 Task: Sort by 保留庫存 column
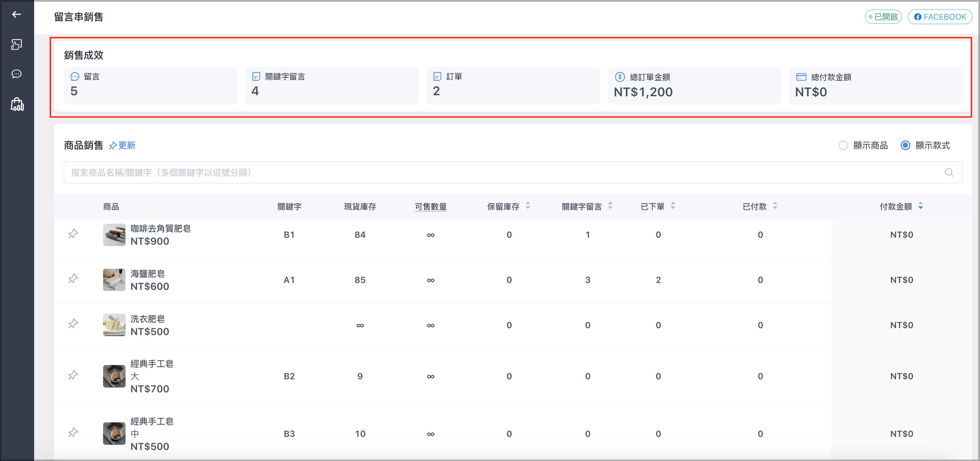pos(528,206)
